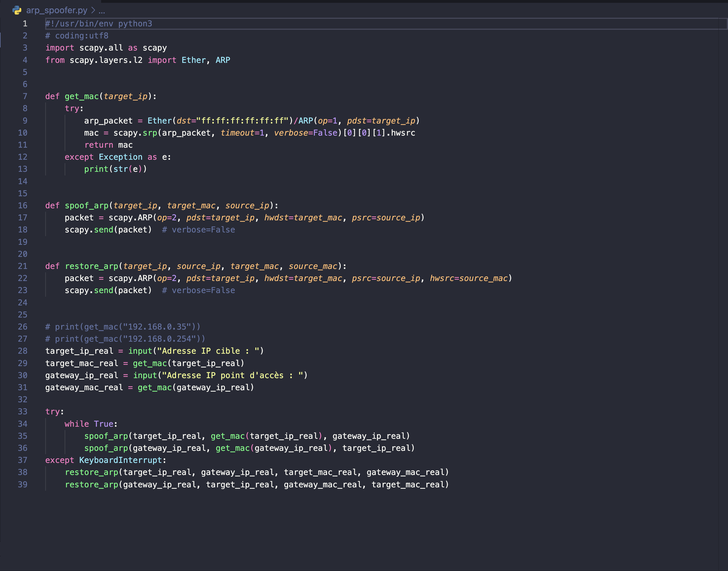Click line number 33 in gutter
This screenshot has height=571, width=728.
coord(23,412)
